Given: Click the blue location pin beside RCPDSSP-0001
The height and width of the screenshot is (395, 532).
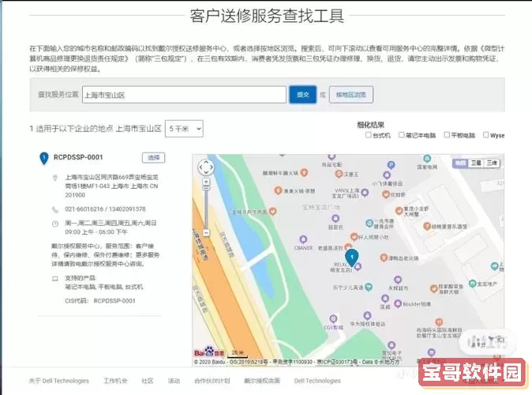Looking at the screenshot, I should [x=44, y=158].
